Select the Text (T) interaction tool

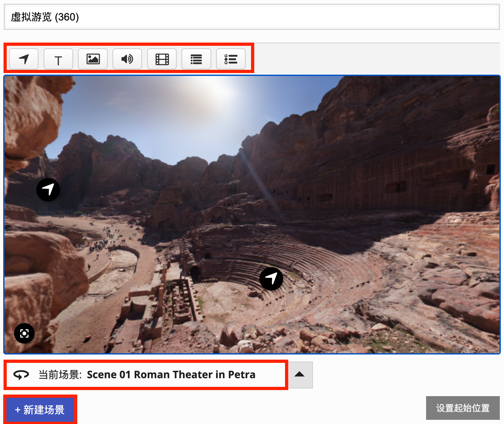58,59
